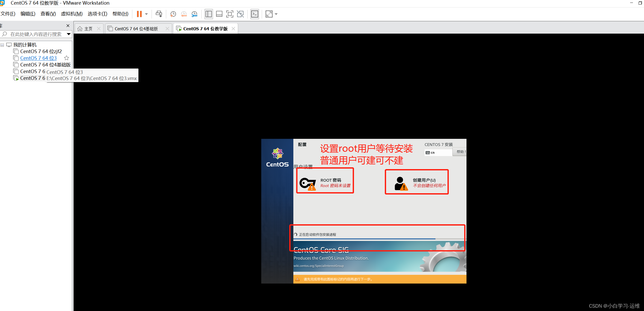Restore the VMware Workstation window size
Image resolution: width=644 pixels, height=311 pixels.
coord(640,3)
